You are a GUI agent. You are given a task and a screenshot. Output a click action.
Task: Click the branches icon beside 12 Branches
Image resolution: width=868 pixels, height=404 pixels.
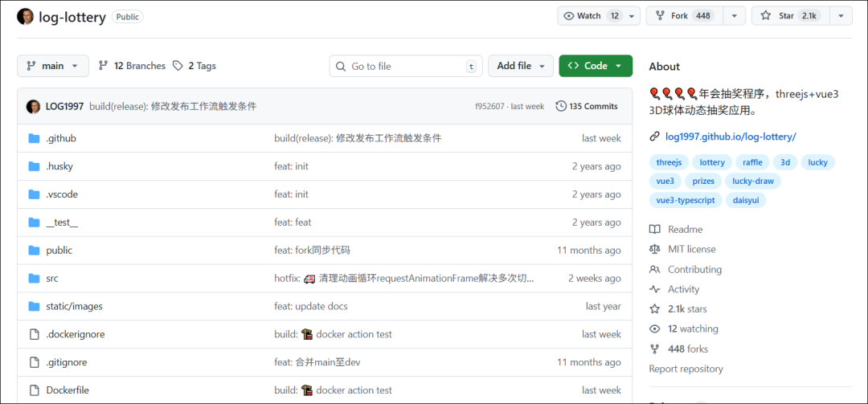[104, 66]
